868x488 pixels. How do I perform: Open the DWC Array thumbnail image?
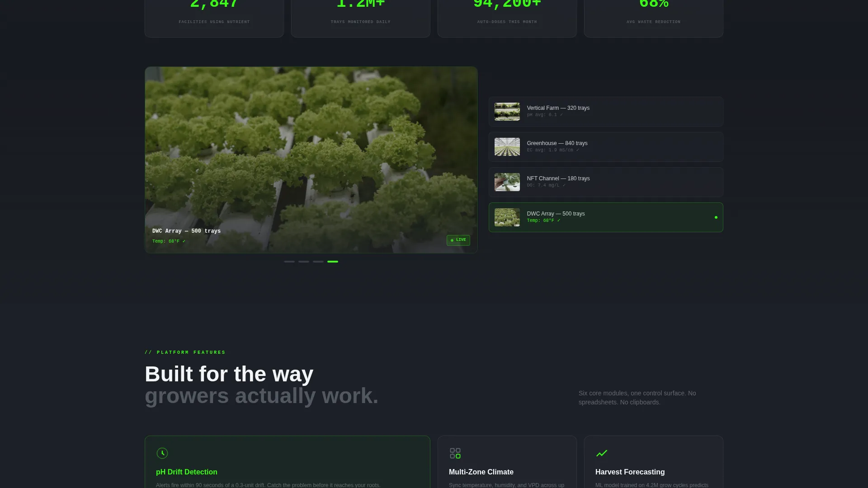507,217
